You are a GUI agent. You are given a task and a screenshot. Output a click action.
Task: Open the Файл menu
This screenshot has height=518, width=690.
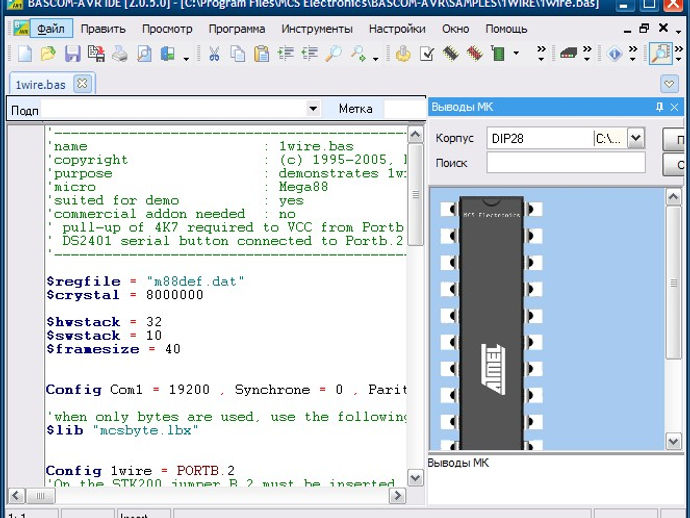pos(51,29)
